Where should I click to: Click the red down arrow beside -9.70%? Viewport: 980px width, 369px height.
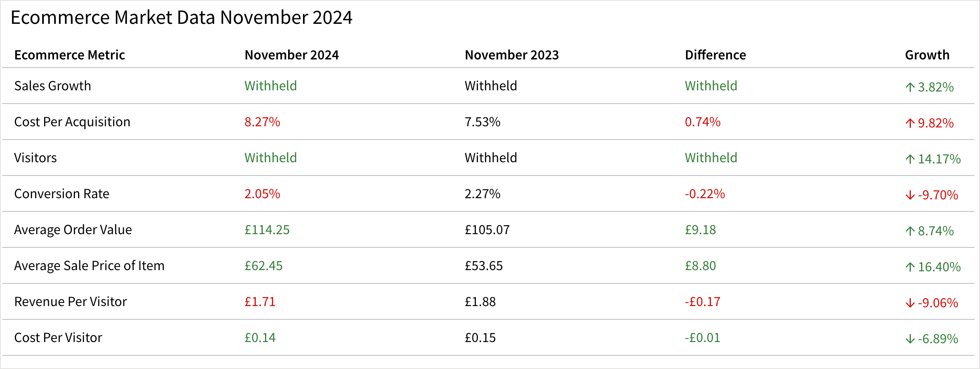click(x=910, y=195)
